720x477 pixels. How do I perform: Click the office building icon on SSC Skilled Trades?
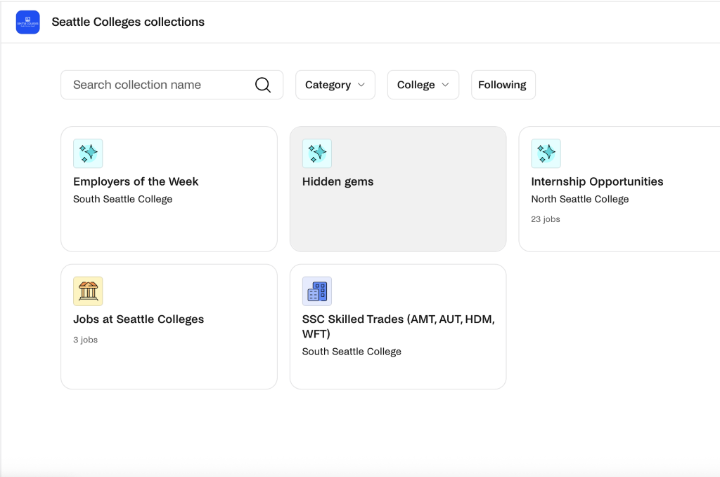coord(317,291)
